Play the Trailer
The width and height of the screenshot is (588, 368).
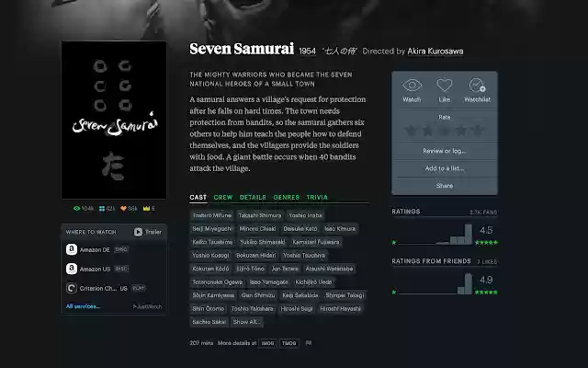pos(148,232)
